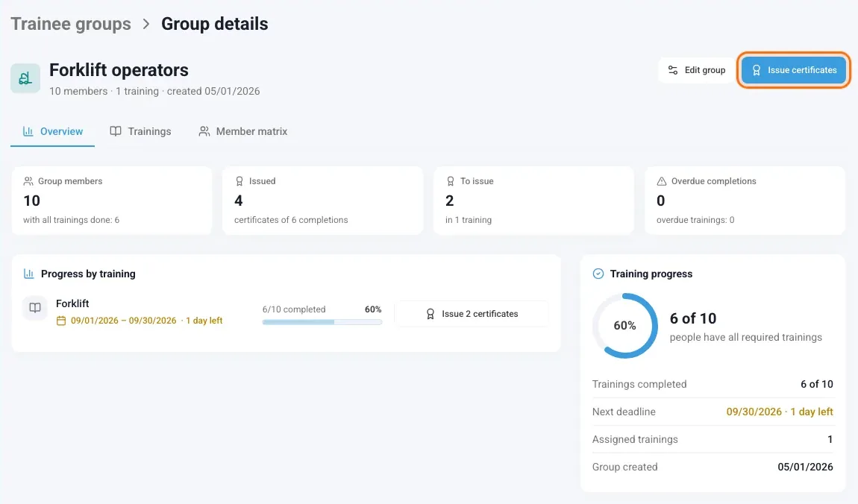The image size is (858, 504).
Task: Click 'in 1 training' text
Action: click(469, 220)
